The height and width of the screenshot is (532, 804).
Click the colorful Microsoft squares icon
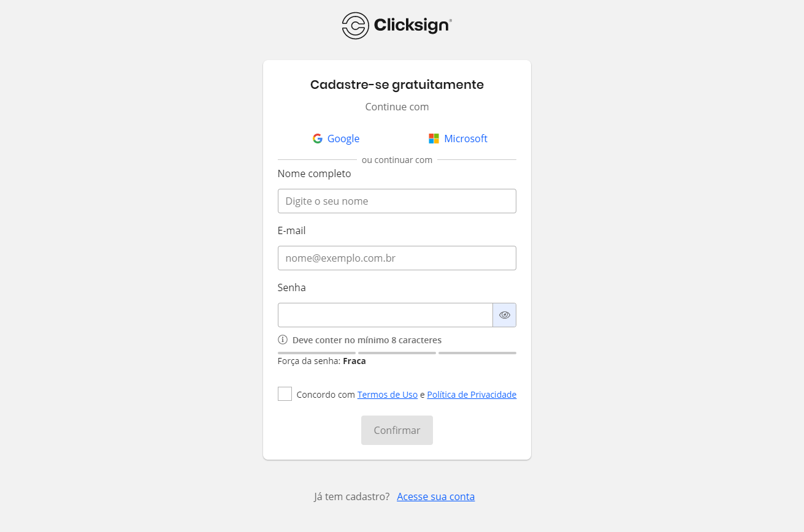click(434, 139)
